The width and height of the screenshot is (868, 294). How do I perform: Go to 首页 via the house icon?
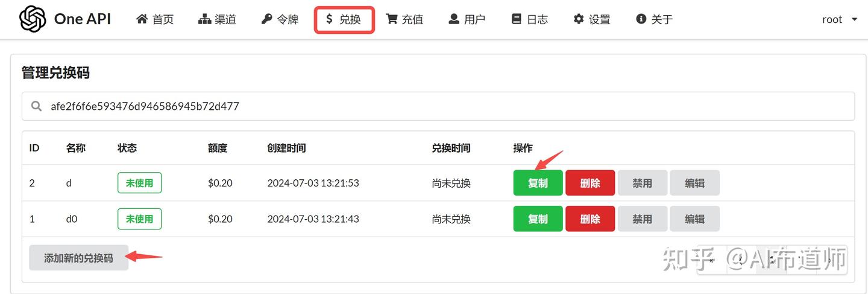tap(142, 19)
